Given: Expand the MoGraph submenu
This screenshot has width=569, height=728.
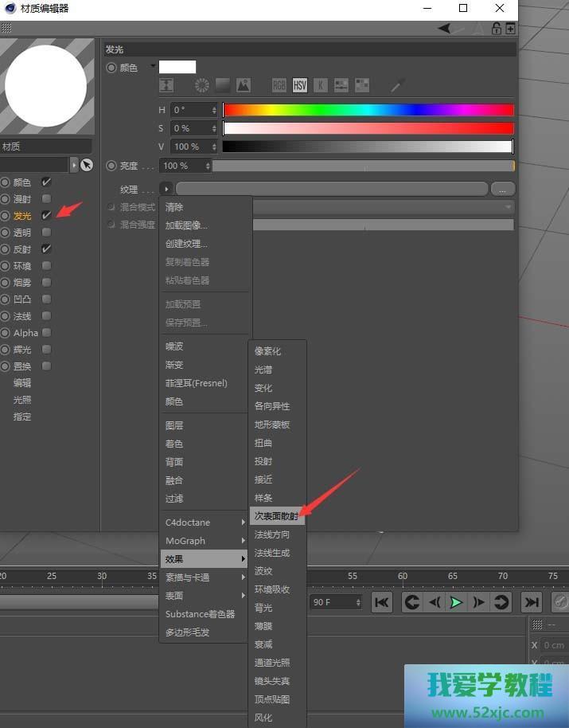Looking at the screenshot, I should pyautogui.click(x=205, y=541).
